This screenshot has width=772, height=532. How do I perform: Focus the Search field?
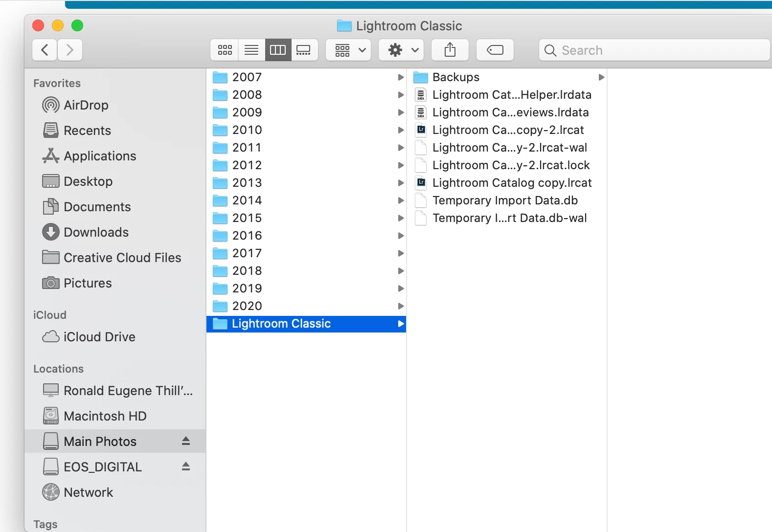[x=655, y=50]
